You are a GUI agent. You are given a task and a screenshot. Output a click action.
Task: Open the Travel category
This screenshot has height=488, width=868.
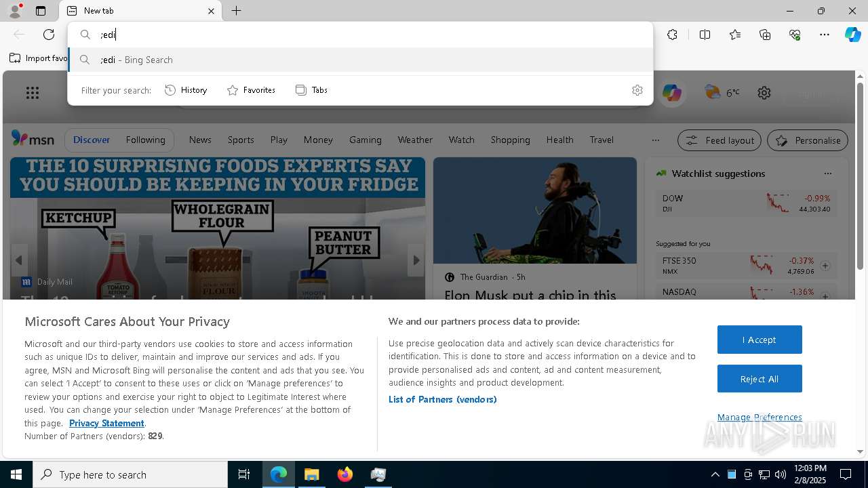[601, 140]
